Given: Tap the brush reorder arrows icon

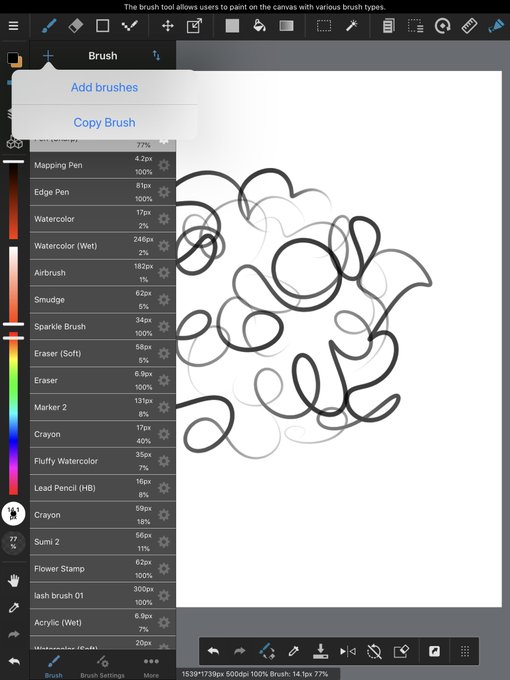Looking at the screenshot, I should 156,56.
